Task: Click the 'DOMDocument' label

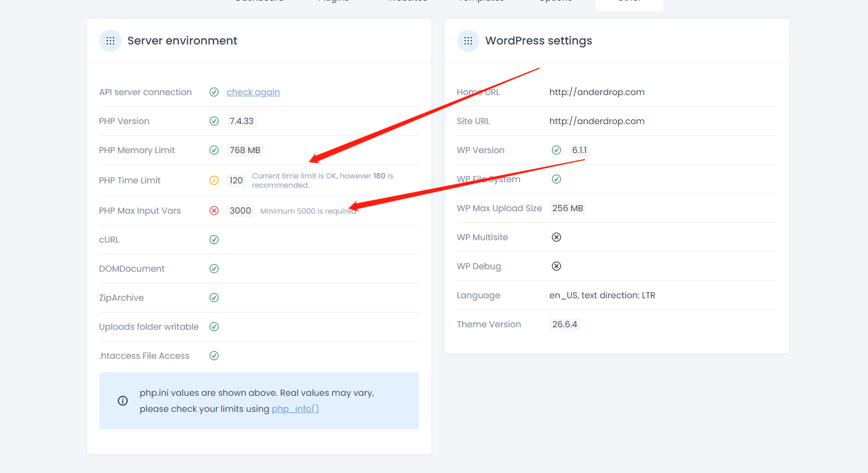Action: pyautogui.click(x=132, y=269)
